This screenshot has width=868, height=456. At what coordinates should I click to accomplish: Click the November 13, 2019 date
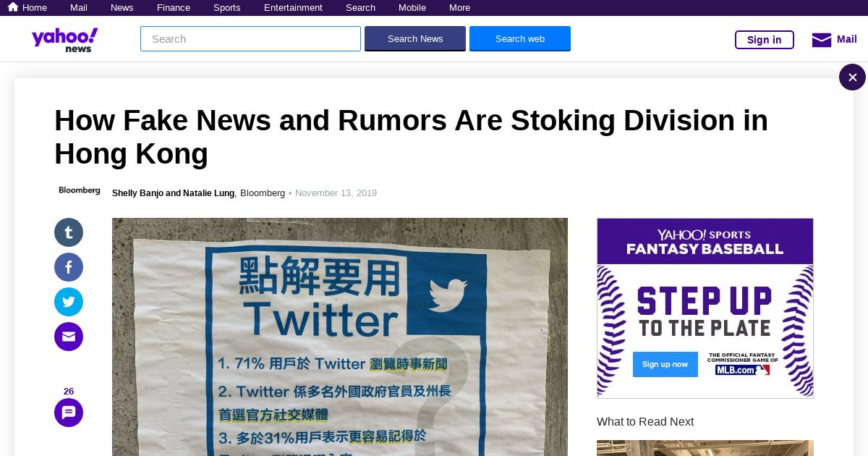tap(336, 193)
